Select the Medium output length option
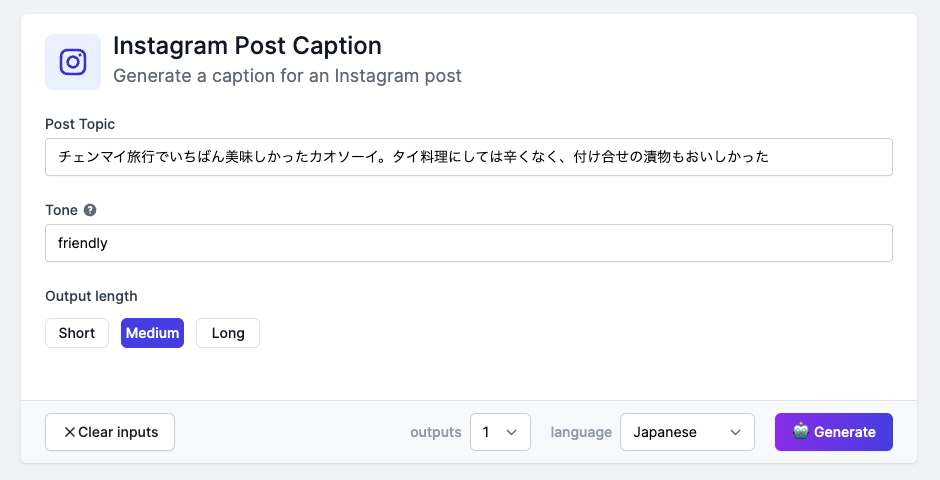The width and height of the screenshot is (940, 480). [152, 333]
